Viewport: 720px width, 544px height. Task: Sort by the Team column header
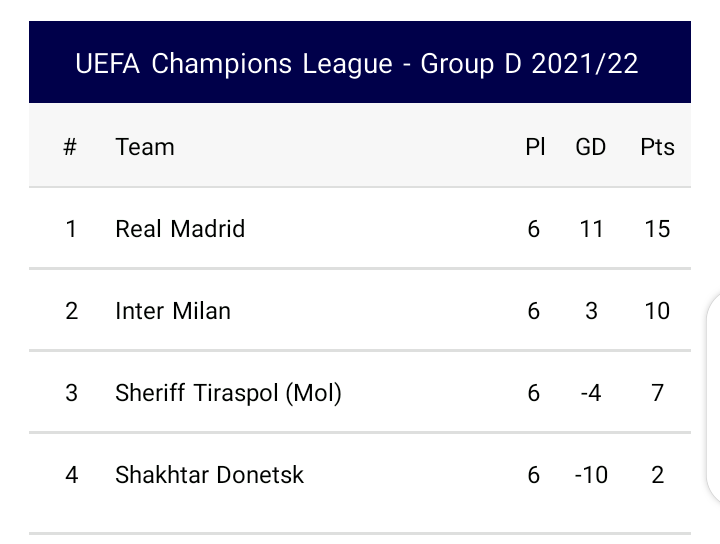145,147
